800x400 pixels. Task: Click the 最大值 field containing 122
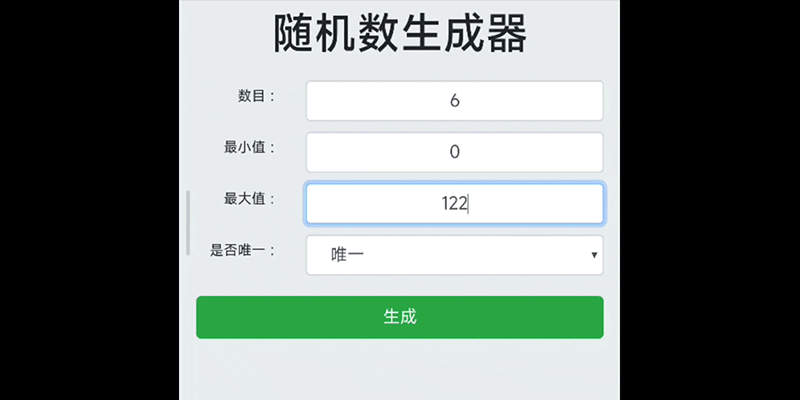coord(454,203)
